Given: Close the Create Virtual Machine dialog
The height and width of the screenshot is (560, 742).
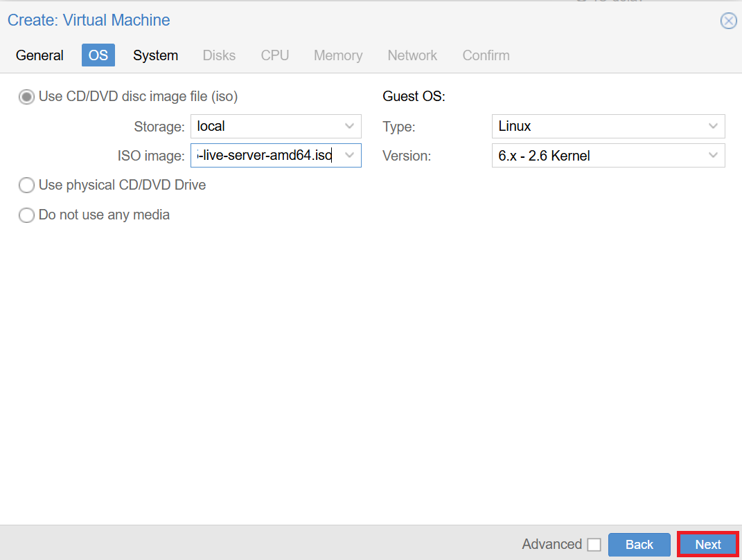Looking at the screenshot, I should click(728, 21).
